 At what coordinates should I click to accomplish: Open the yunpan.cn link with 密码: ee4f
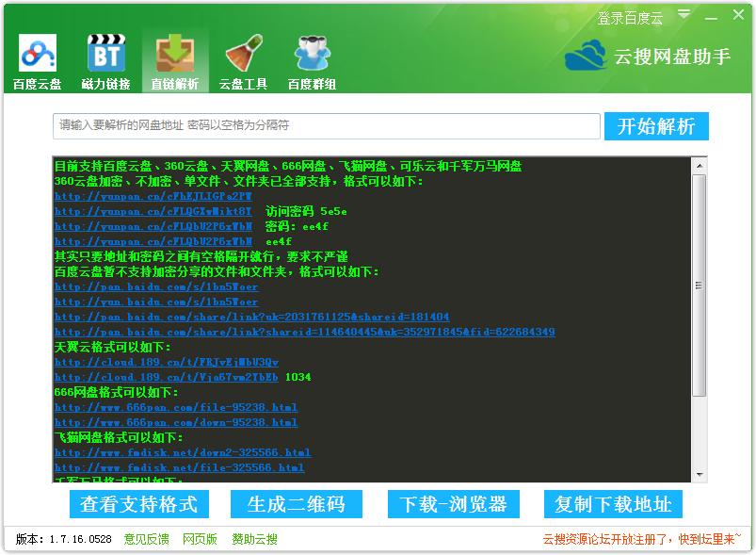point(153,226)
